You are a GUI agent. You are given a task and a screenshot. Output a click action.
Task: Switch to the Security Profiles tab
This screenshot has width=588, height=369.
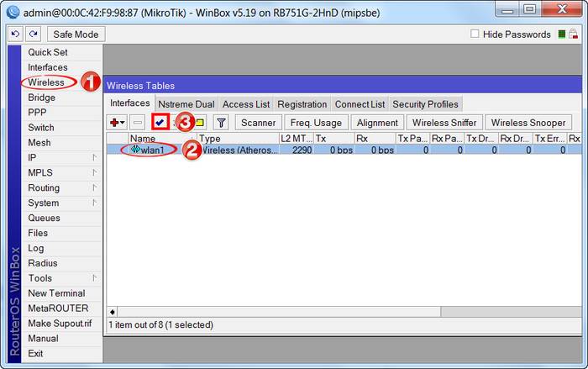click(x=425, y=104)
